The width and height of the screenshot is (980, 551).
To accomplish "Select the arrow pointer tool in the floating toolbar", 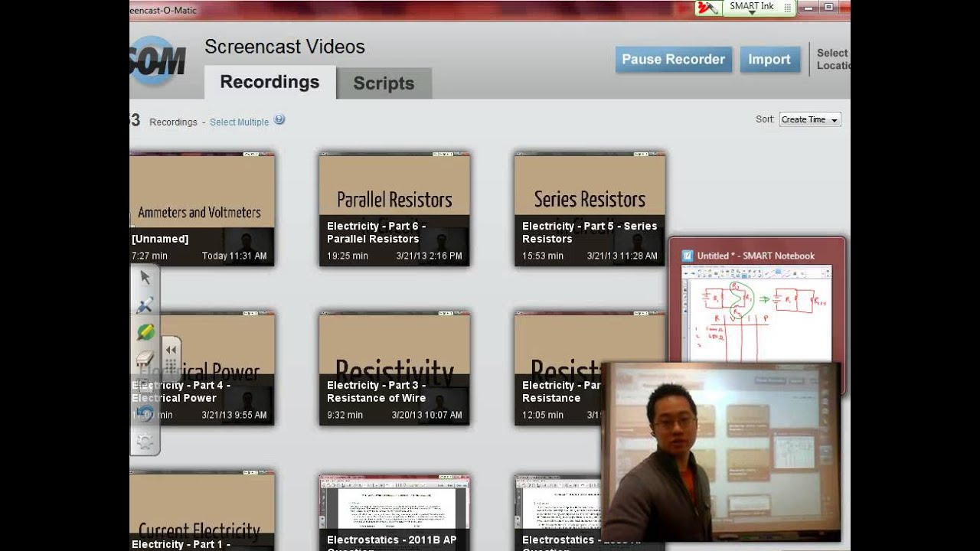I will click(x=145, y=278).
